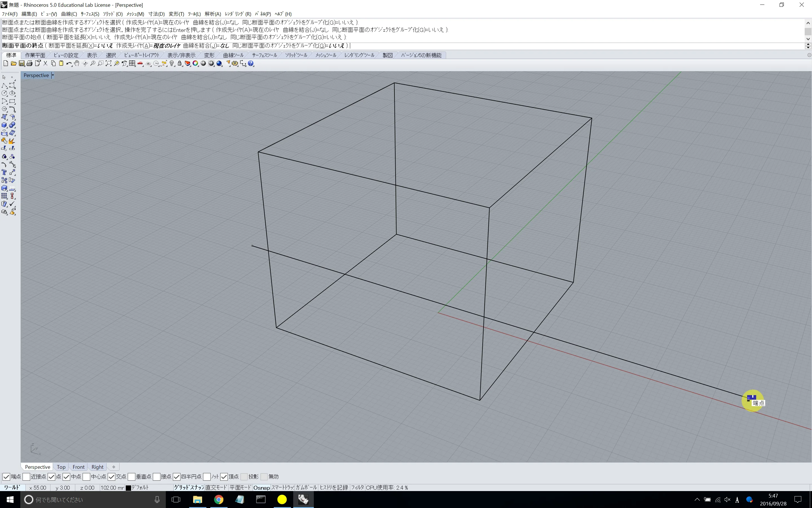Click the Undo arrow icon
The height and width of the screenshot is (508, 812).
coord(69,63)
